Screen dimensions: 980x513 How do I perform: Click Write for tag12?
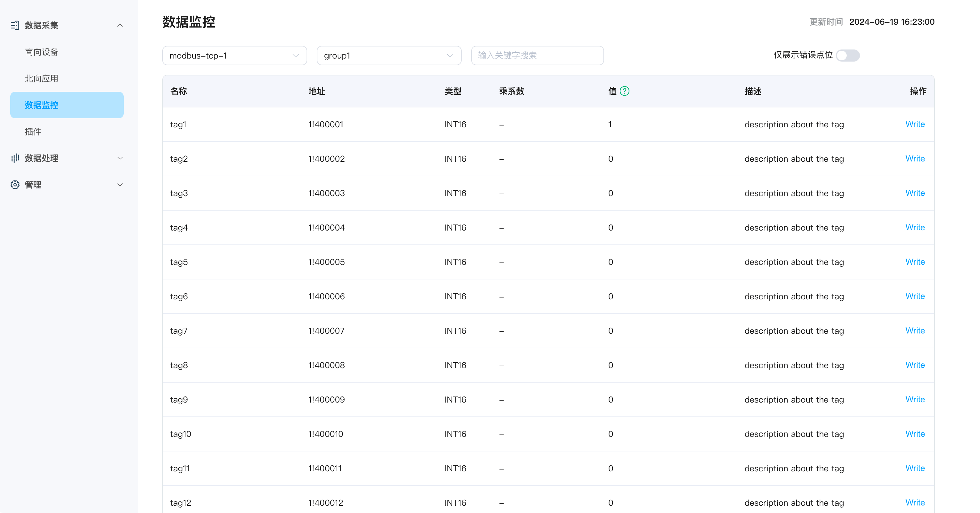(915, 502)
